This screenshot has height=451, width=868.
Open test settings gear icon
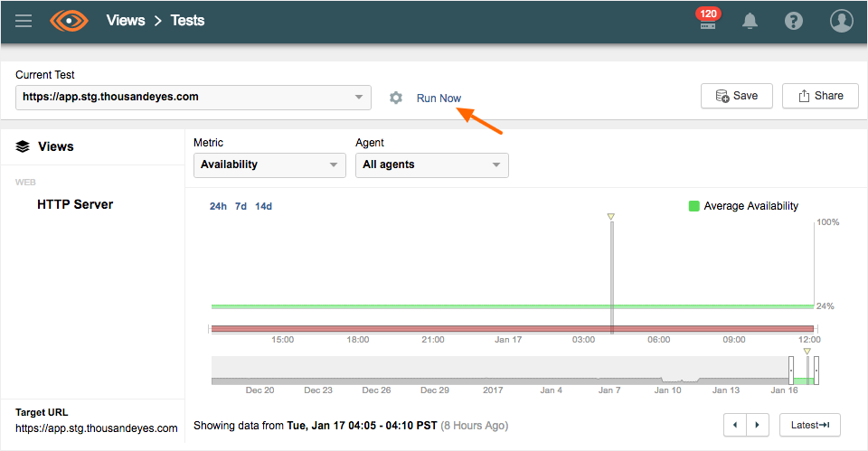tap(395, 98)
